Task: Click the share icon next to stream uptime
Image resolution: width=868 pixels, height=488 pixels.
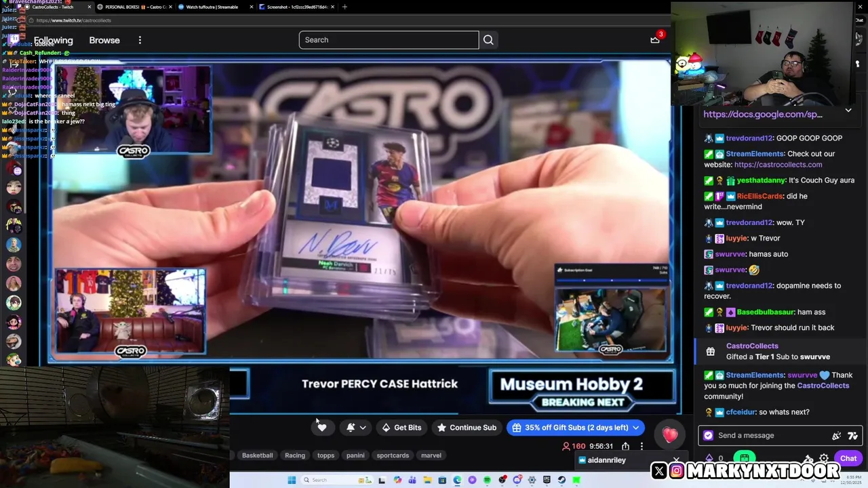Action: (x=625, y=447)
